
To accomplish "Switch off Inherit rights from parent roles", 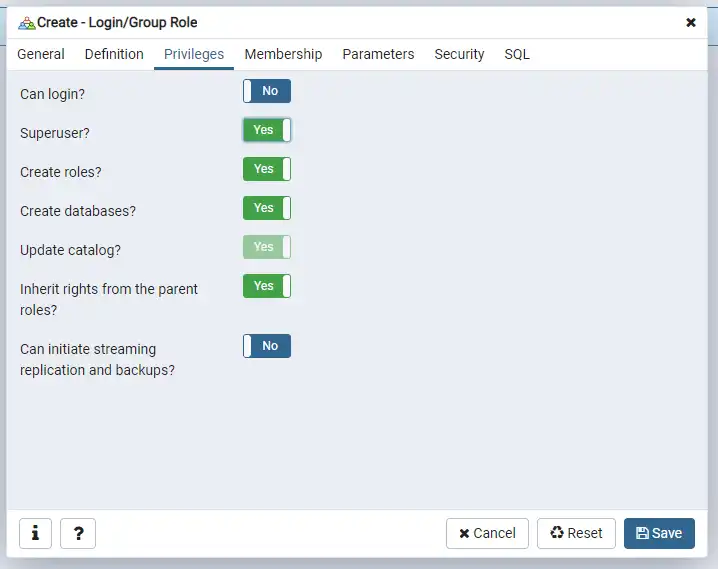I will pyautogui.click(x=267, y=286).
